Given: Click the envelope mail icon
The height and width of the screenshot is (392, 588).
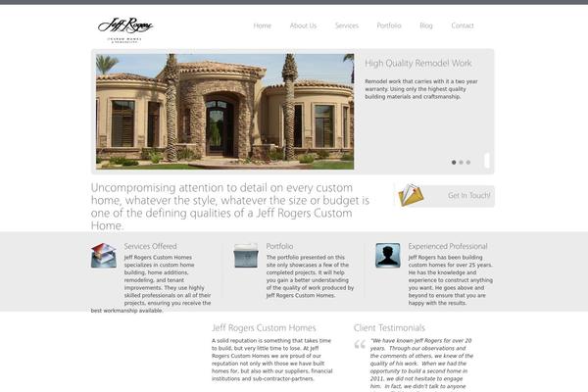Looking at the screenshot, I should (x=411, y=195).
